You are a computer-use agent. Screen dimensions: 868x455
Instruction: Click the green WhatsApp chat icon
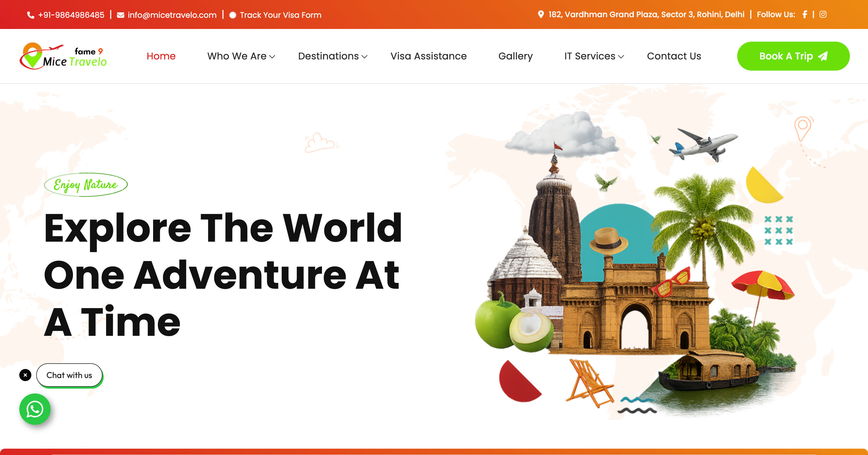(35, 409)
